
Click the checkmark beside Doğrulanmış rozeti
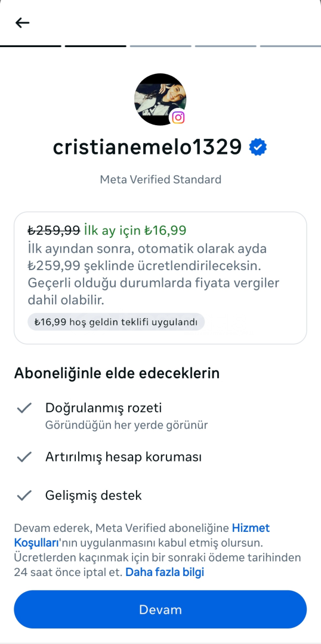point(24,408)
